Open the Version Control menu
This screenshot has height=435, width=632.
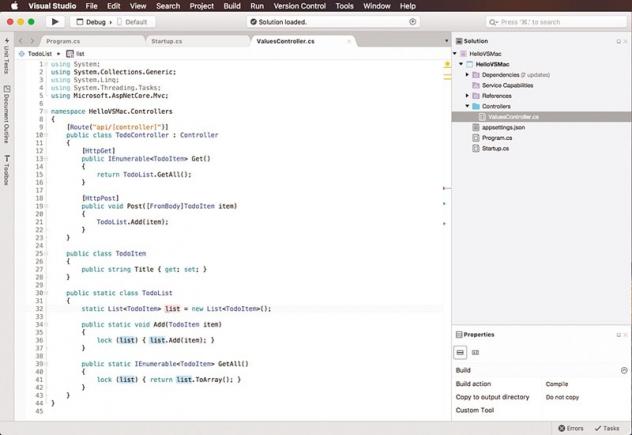299,6
